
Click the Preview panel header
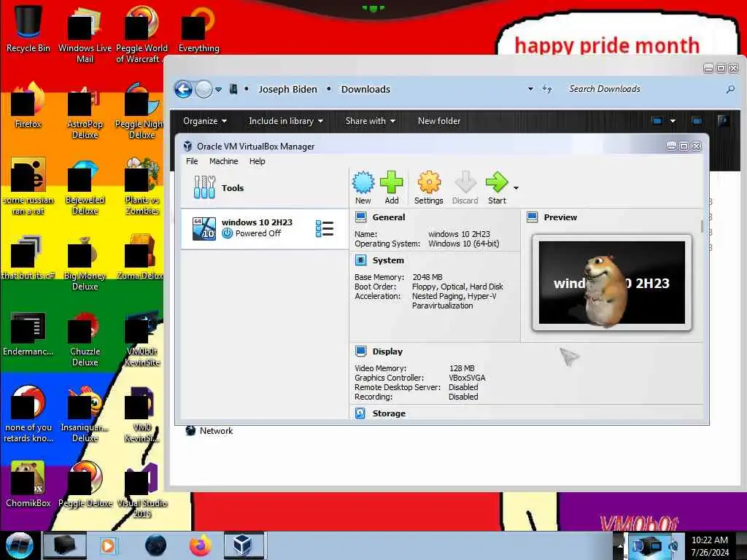(x=560, y=217)
